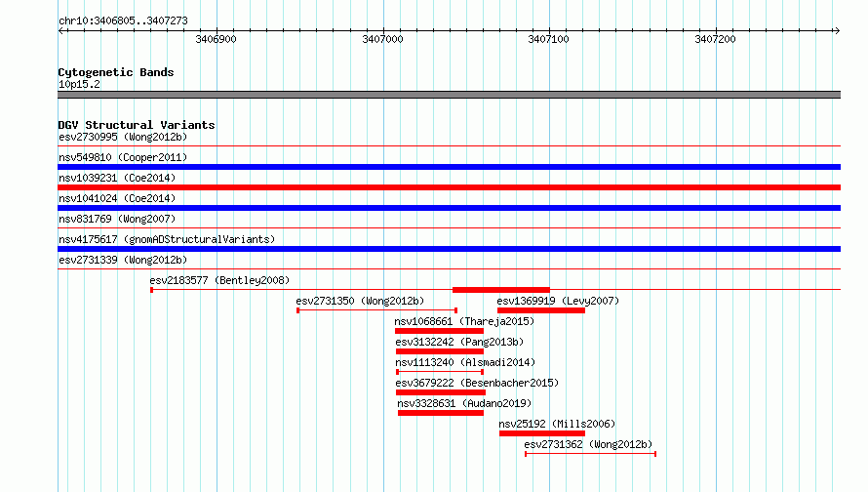Screen dimensions: 868x492
Task: Click nsv3328631 (Audano2019) label
Action: point(464,403)
